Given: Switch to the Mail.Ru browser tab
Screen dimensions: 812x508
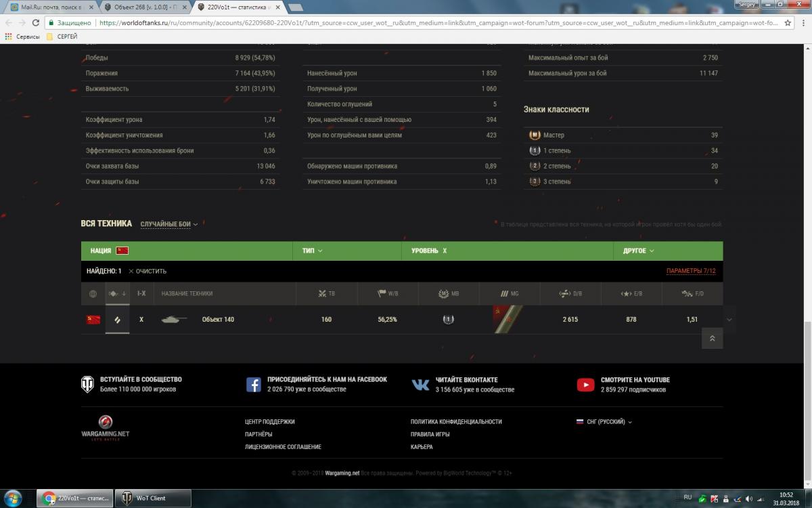Looking at the screenshot, I should (51, 7).
